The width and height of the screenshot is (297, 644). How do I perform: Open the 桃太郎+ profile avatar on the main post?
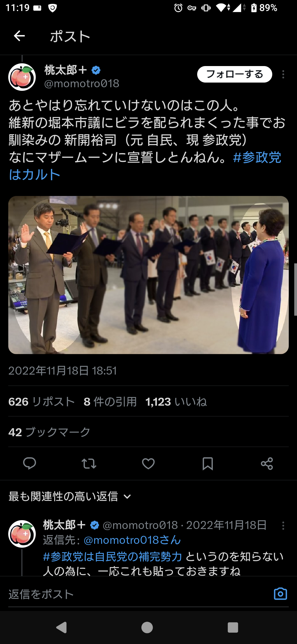[x=22, y=77]
